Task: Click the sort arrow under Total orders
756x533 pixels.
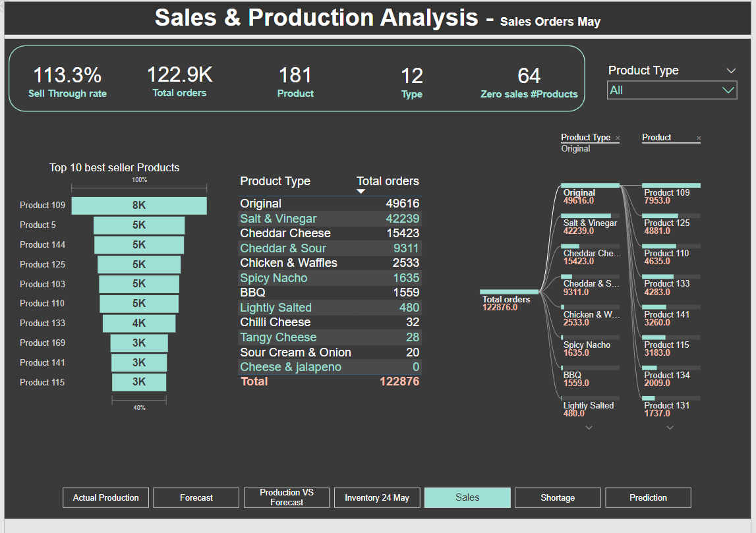Action: [x=361, y=192]
